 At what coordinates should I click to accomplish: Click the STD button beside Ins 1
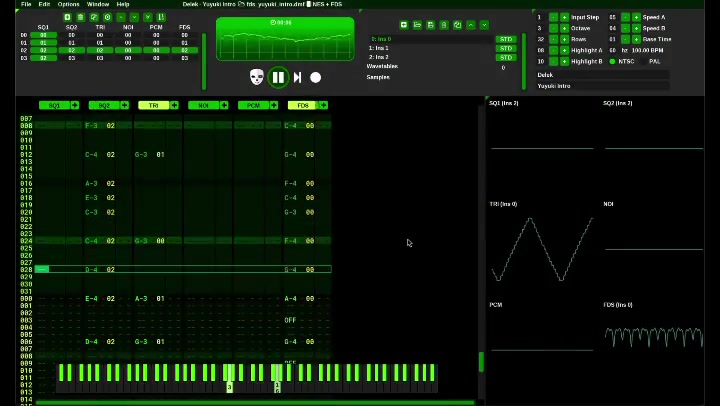[506, 48]
